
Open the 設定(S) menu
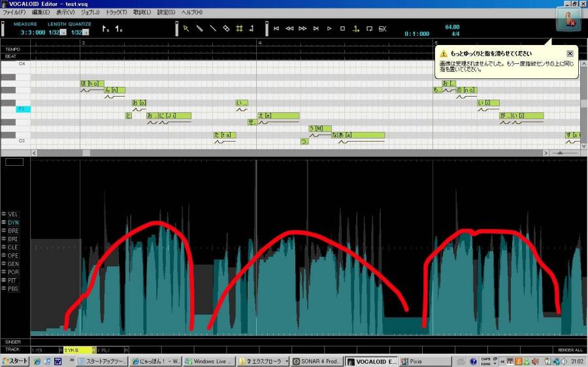click(166, 12)
